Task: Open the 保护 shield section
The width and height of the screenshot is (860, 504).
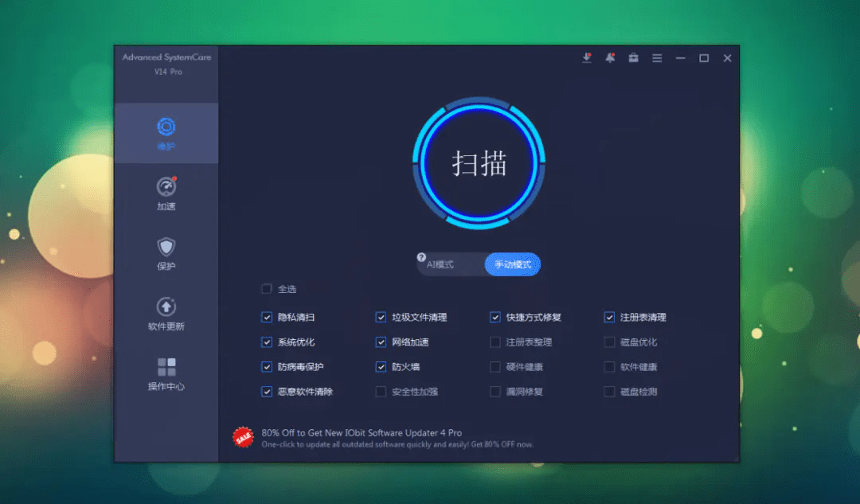Action: [166, 254]
